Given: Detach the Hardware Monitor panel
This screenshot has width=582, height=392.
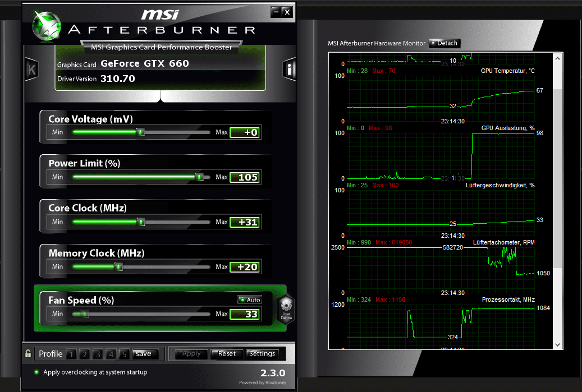Looking at the screenshot, I should [x=444, y=43].
